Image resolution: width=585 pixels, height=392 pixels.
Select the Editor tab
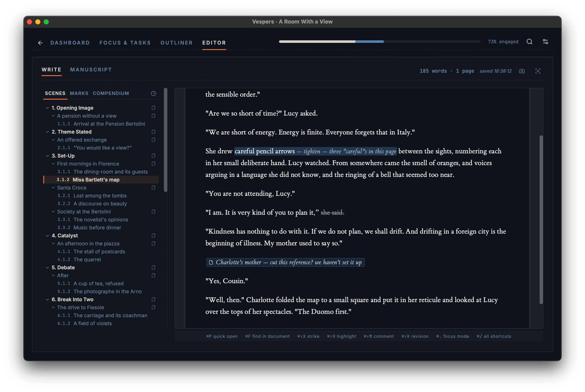[214, 43]
